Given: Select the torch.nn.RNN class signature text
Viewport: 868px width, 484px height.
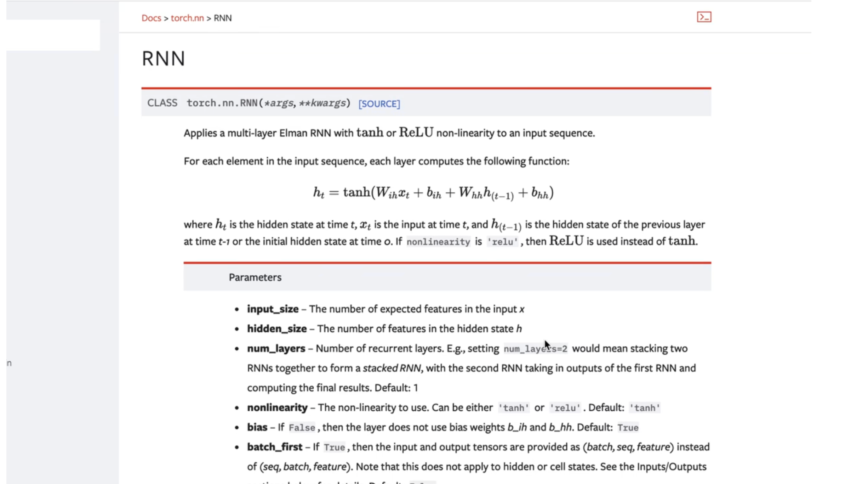Looking at the screenshot, I should 269,103.
